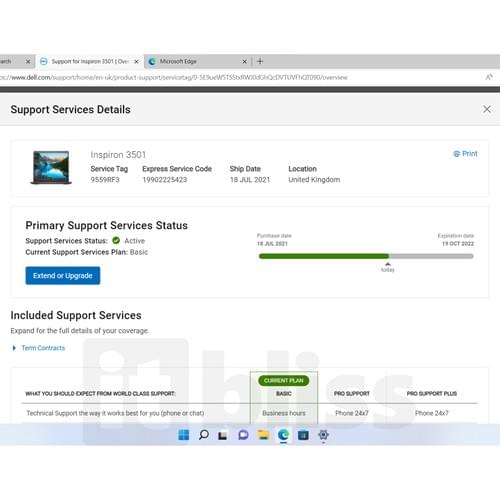
Task: Click the Active status checkmark icon
Action: pos(116,240)
